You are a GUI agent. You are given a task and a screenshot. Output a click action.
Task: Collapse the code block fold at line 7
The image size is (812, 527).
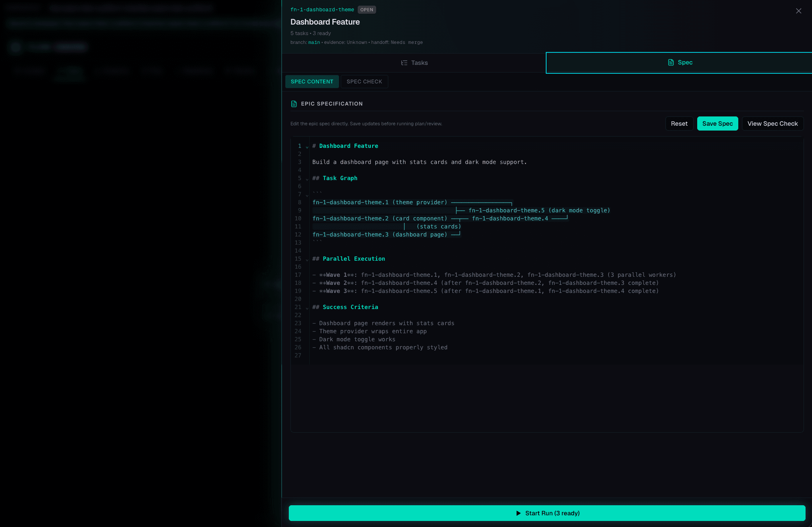pos(307,195)
